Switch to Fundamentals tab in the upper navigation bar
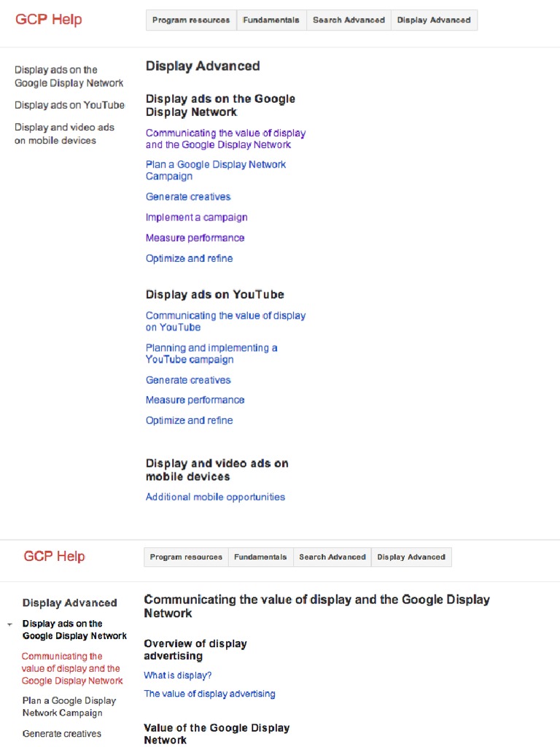 click(271, 20)
